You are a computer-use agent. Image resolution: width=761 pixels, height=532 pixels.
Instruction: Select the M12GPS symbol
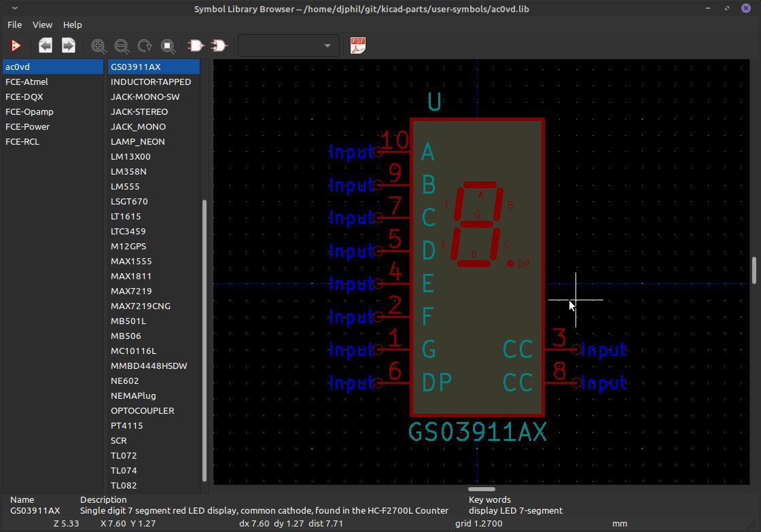[x=154, y=247]
